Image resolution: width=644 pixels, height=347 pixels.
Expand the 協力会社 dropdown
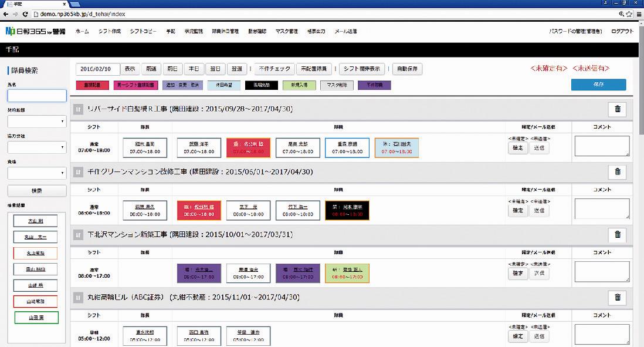37,147
